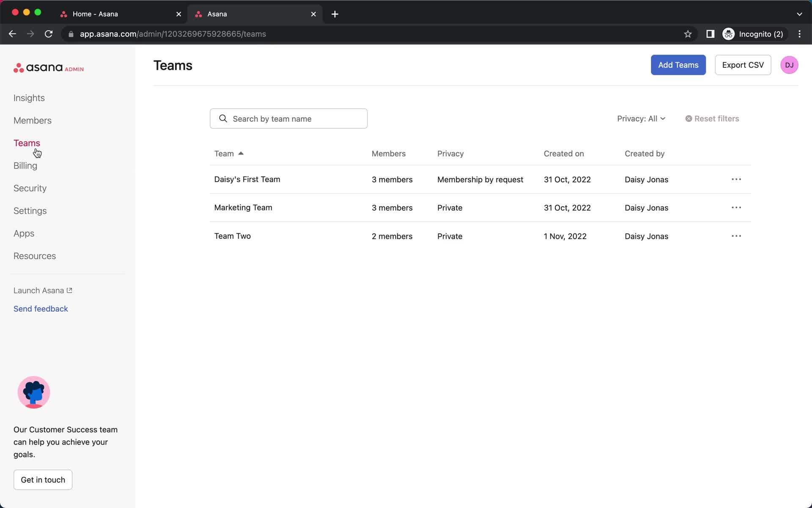The image size is (812, 508).
Task: Select Teams in the sidebar
Action: click(27, 143)
